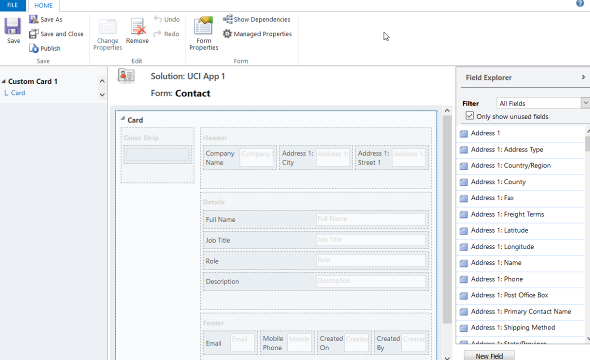Image resolution: width=590 pixels, height=360 pixels.
Task: Select the Full Name details field
Action: click(x=316, y=219)
